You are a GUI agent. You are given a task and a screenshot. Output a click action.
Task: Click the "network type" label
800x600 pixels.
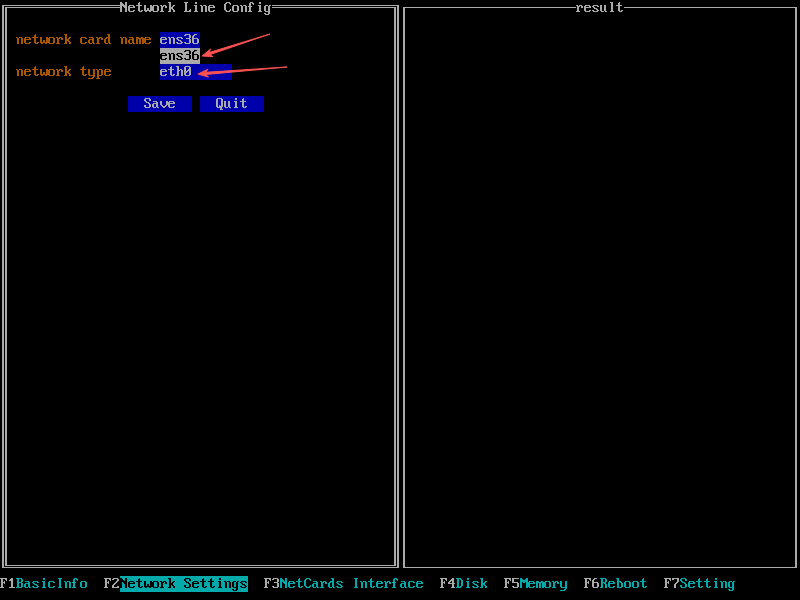click(63, 72)
